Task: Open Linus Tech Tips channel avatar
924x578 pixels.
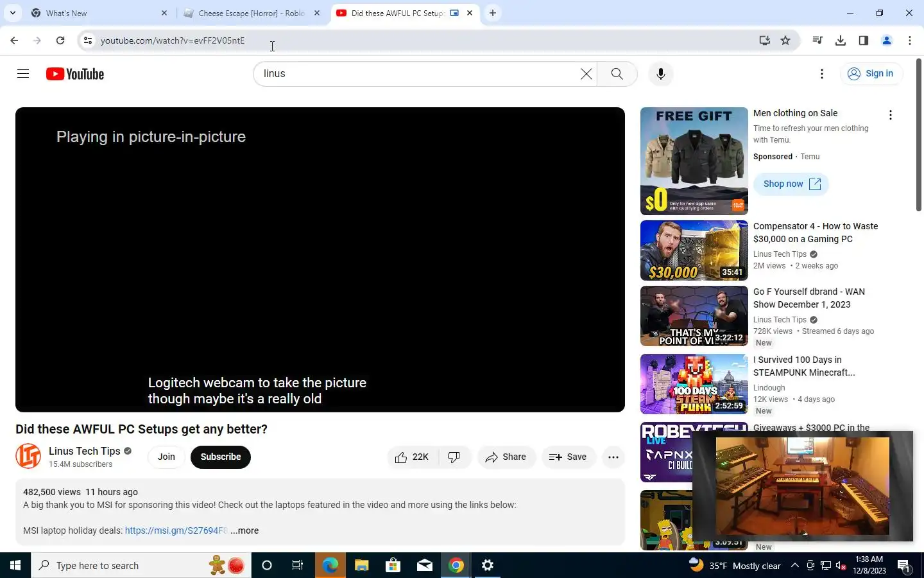Action: click(x=28, y=457)
